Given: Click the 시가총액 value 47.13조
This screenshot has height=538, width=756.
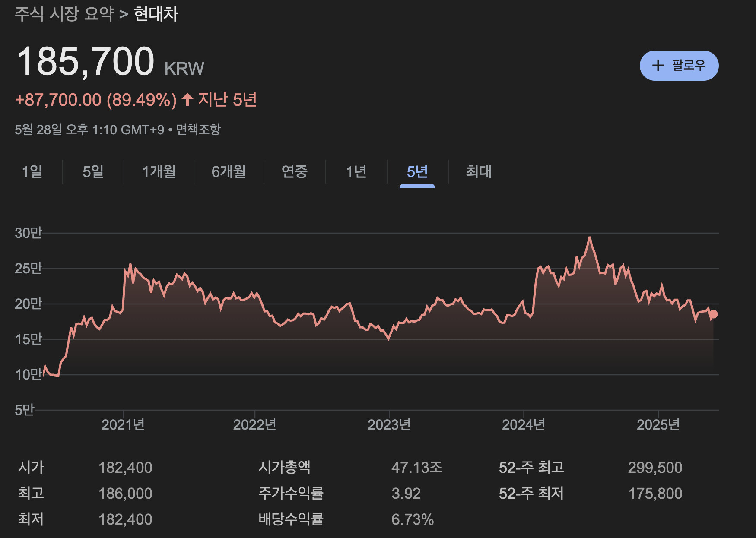Looking at the screenshot, I should (416, 468).
